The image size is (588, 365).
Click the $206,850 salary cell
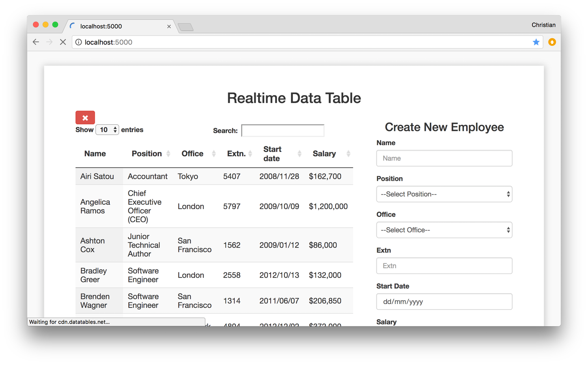point(328,301)
